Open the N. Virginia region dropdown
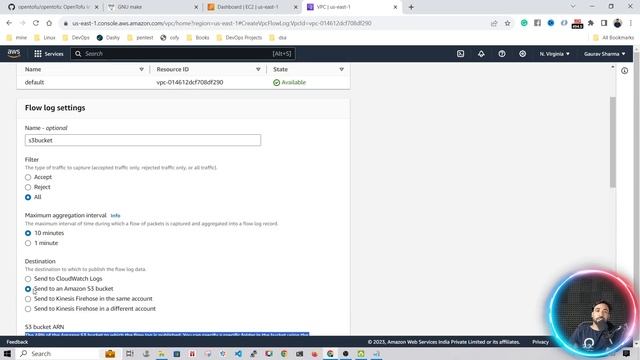This screenshot has height=360, width=640. tap(554, 54)
